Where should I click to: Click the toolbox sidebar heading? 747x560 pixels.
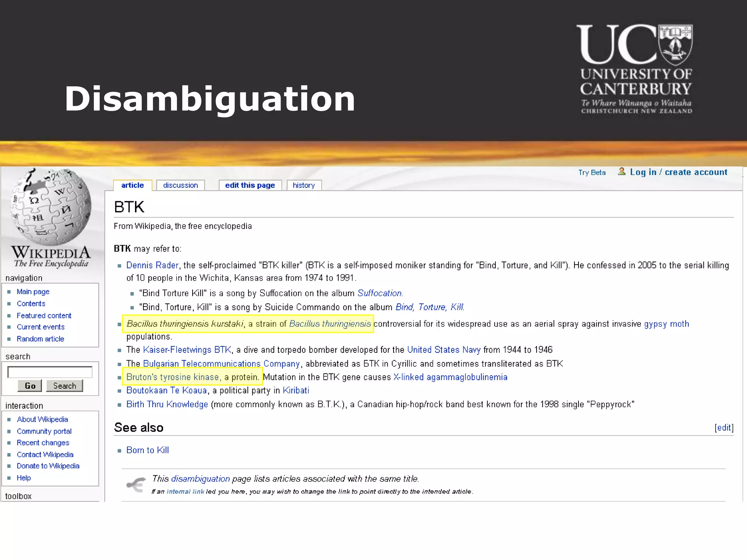(18, 496)
